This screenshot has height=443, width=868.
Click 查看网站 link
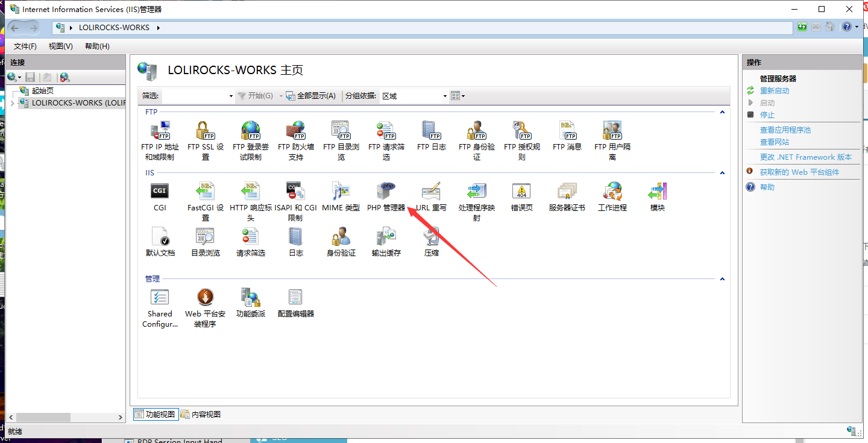coord(775,142)
